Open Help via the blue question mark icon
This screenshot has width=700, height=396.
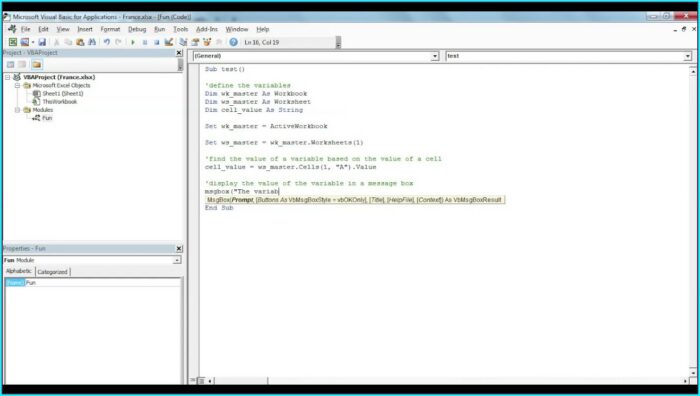click(x=233, y=42)
